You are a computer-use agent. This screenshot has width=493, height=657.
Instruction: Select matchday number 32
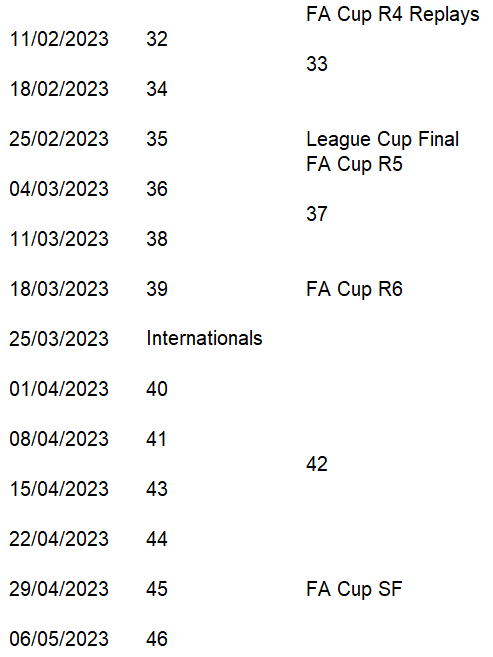157,39
